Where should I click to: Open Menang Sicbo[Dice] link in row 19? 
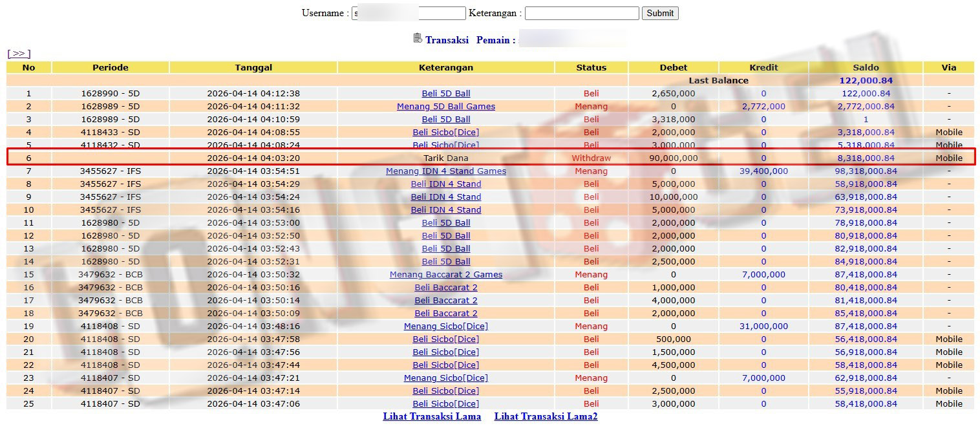(x=445, y=326)
